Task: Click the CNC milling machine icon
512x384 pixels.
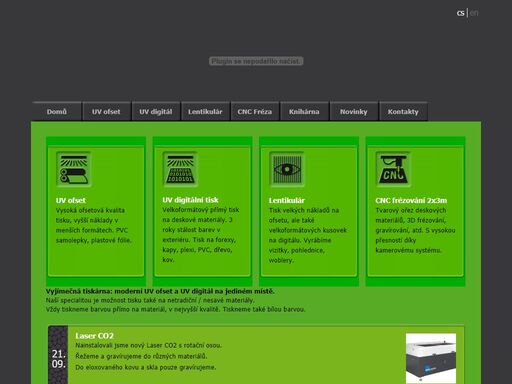Action: click(393, 169)
